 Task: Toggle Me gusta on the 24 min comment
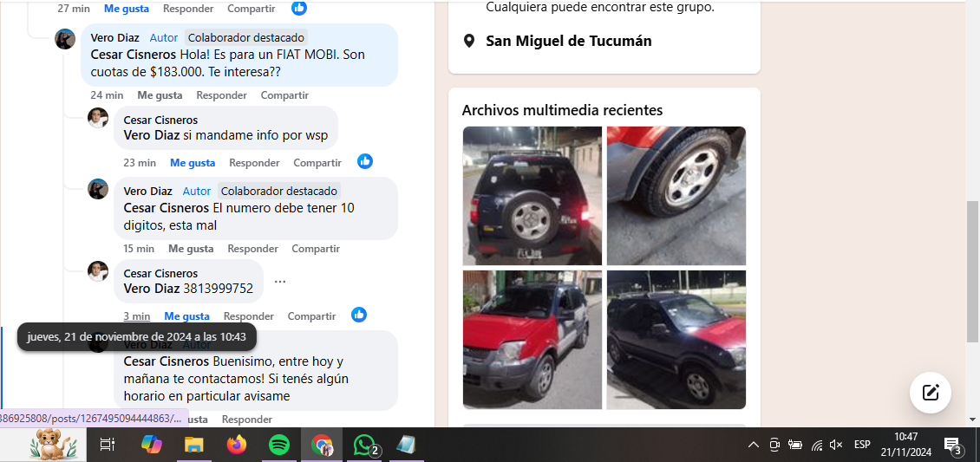tap(160, 95)
